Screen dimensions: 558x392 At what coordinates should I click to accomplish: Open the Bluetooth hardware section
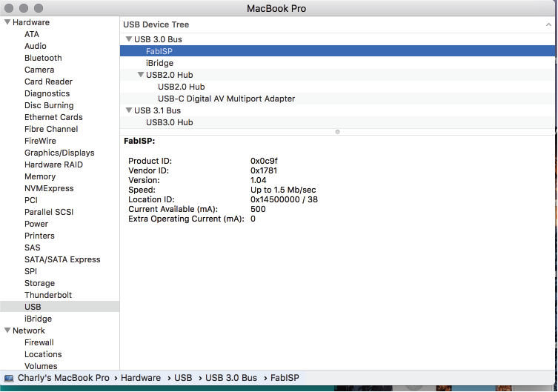pyautogui.click(x=43, y=58)
